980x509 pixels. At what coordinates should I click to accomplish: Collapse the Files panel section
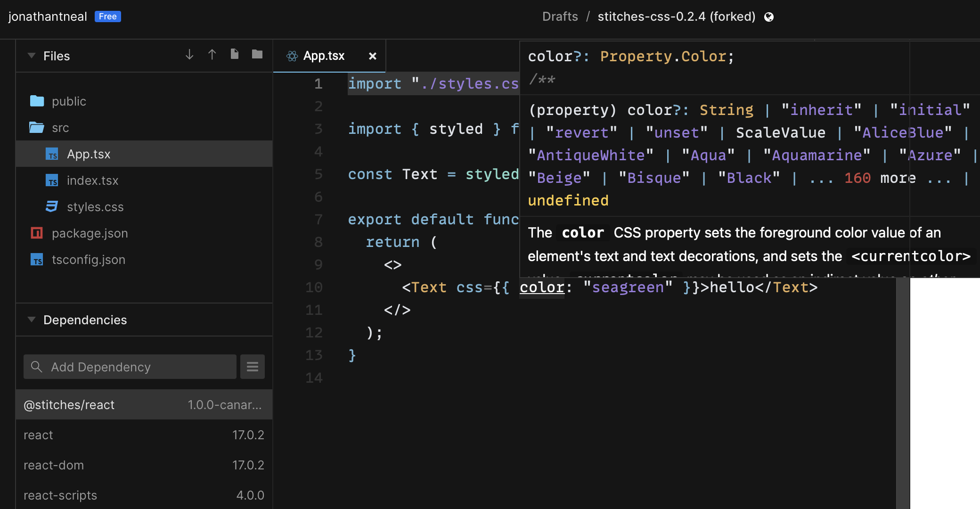click(x=32, y=56)
